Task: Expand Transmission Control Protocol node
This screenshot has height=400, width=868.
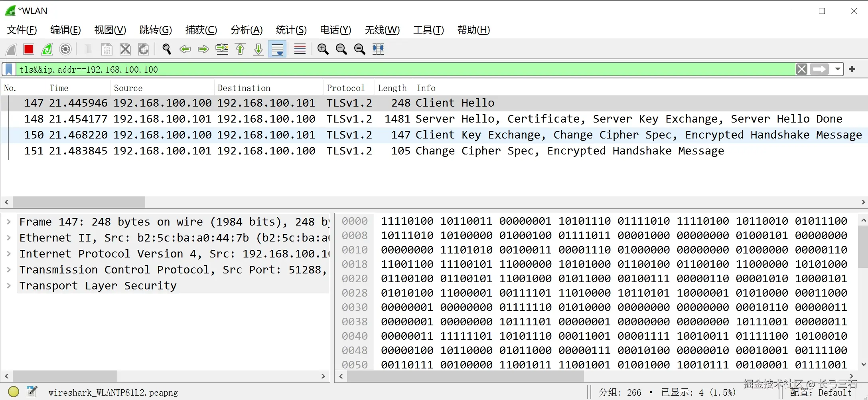Action: pyautogui.click(x=9, y=269)
